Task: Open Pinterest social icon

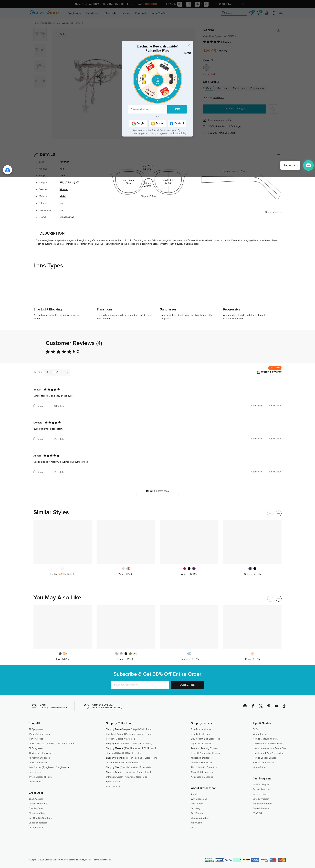Action: 269,706
